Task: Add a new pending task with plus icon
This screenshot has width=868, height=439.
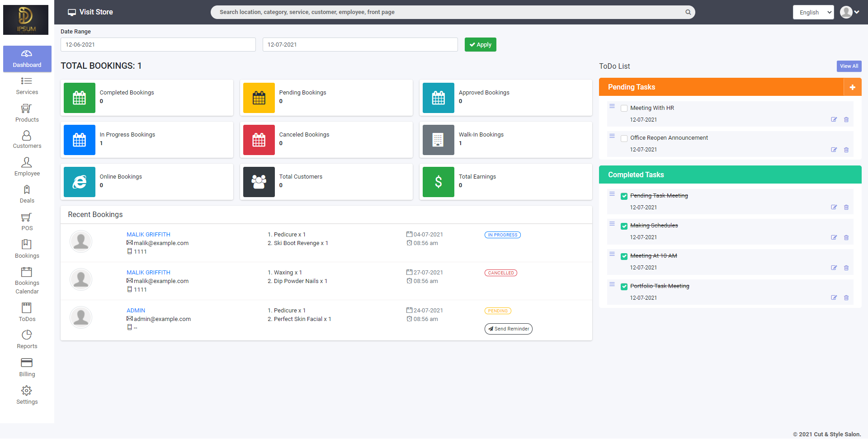Action: [x=853, y=87]
